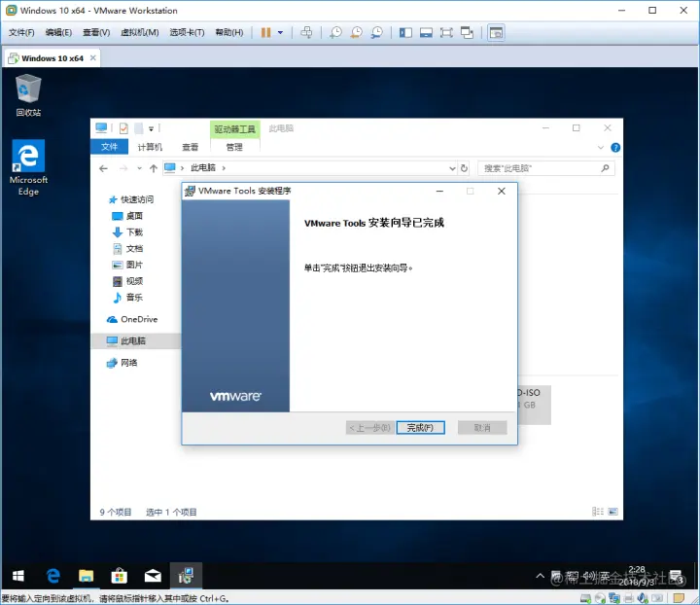Open the 帮助(H) menu

point(229,33)
